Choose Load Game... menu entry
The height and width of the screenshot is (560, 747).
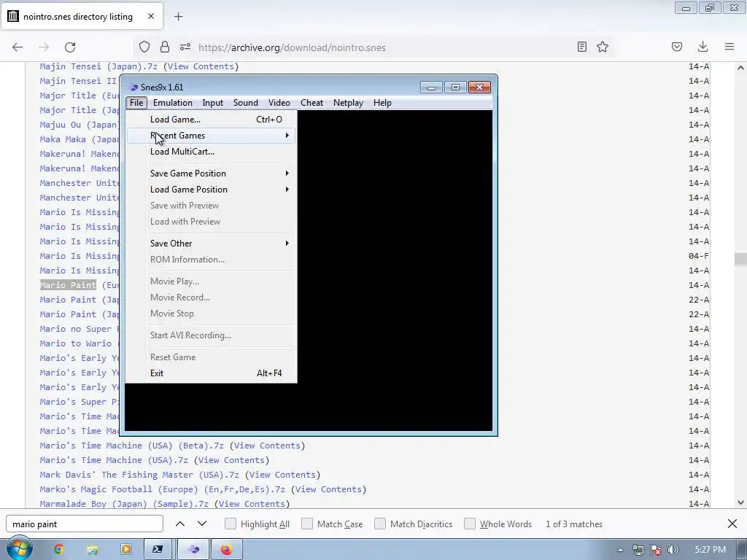point(211,120)
